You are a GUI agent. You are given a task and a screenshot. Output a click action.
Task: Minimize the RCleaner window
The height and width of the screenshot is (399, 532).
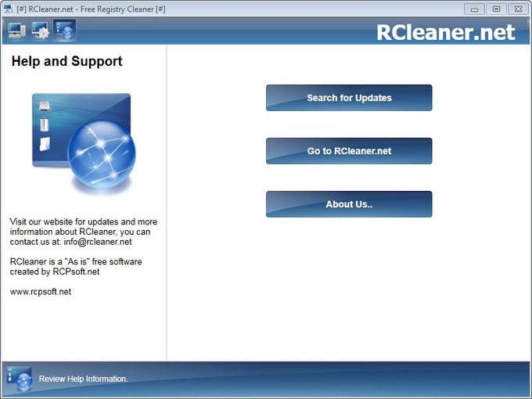pos(474,9)
